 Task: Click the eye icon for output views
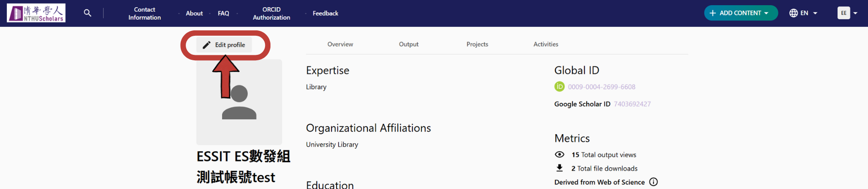(x=559, y=155)
